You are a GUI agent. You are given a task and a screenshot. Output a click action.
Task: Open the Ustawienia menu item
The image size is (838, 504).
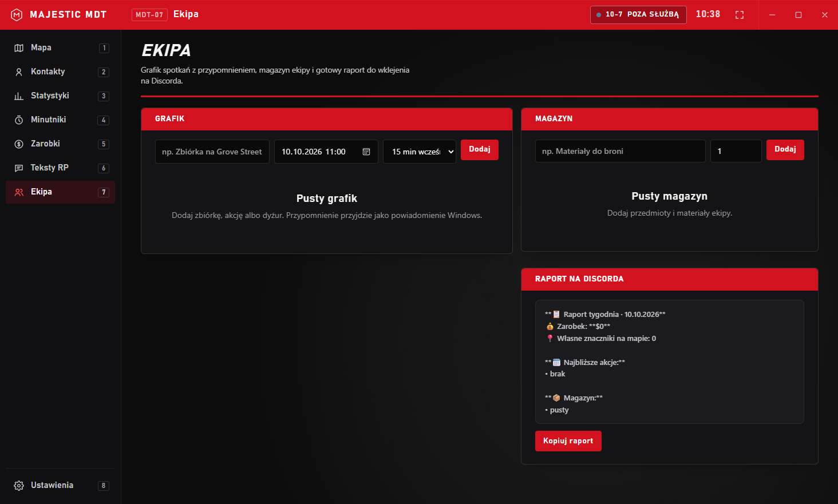click(60, 486)
